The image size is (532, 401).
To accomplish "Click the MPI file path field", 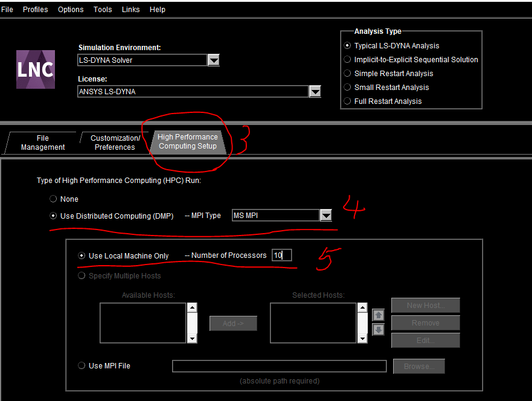I will 279,366.
